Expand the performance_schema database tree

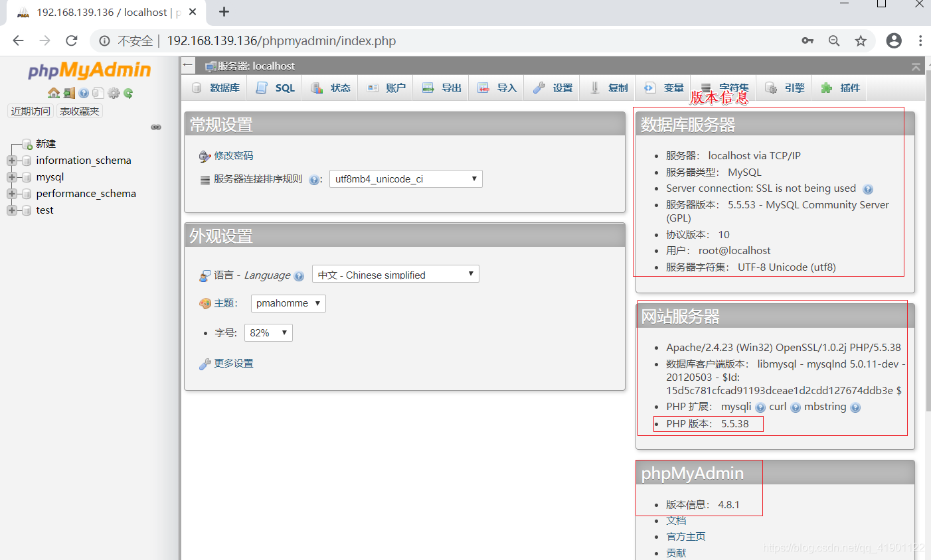(11, 194)
